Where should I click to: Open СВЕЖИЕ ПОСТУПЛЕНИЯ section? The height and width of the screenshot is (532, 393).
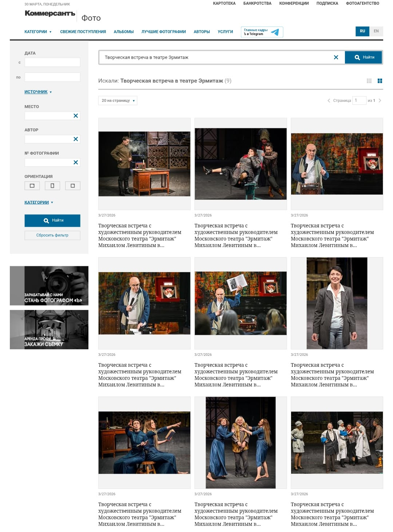tap(83, 32)
